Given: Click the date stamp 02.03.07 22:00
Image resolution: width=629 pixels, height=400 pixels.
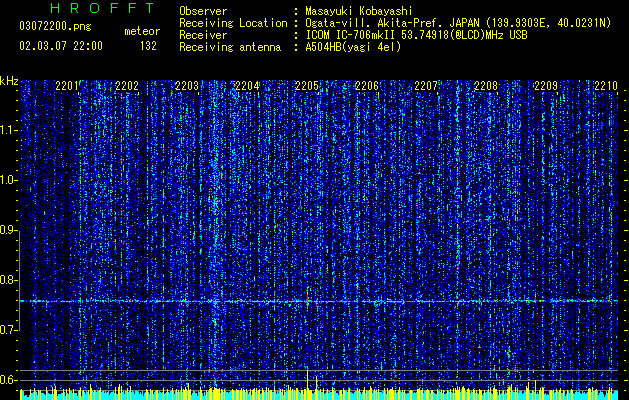Looking at the screenshot, I should (61, 46).
